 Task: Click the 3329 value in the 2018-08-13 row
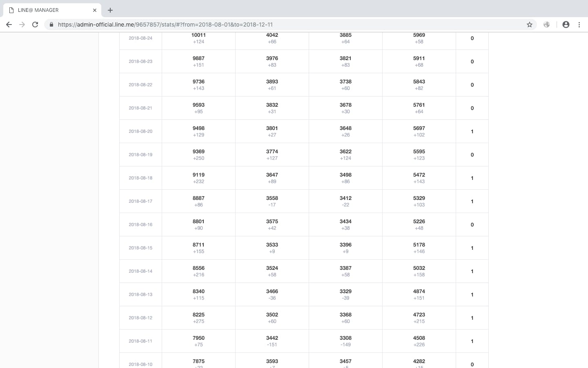[x=345, y=292]
